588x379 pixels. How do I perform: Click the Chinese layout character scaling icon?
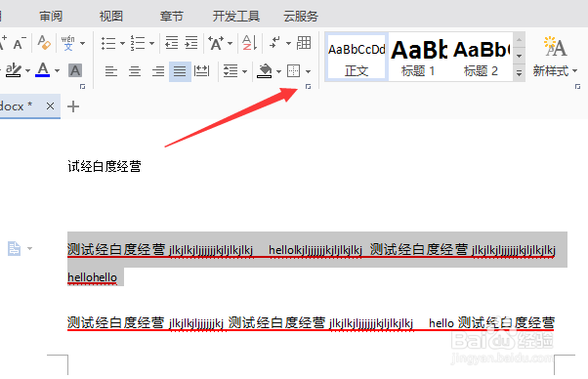216,43
